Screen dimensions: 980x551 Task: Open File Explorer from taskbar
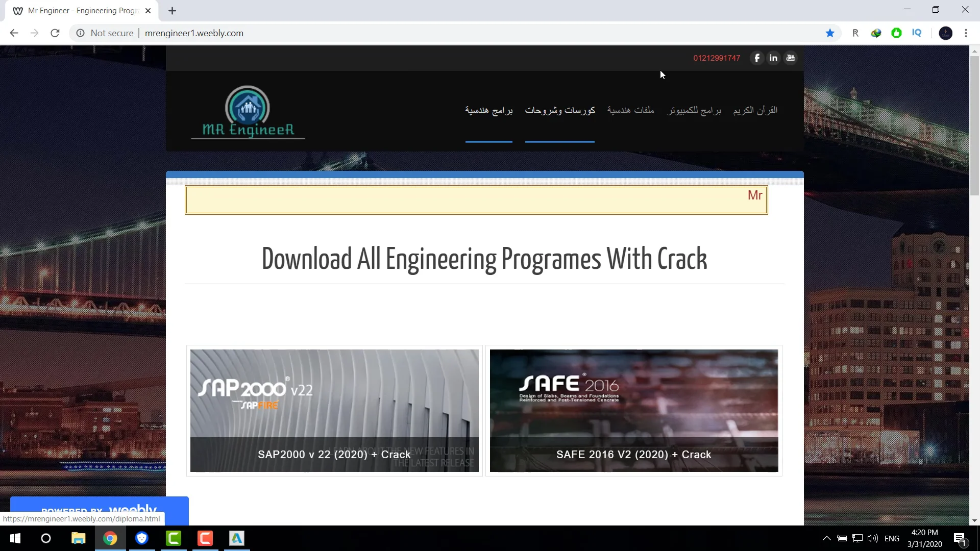click(78, 538)
